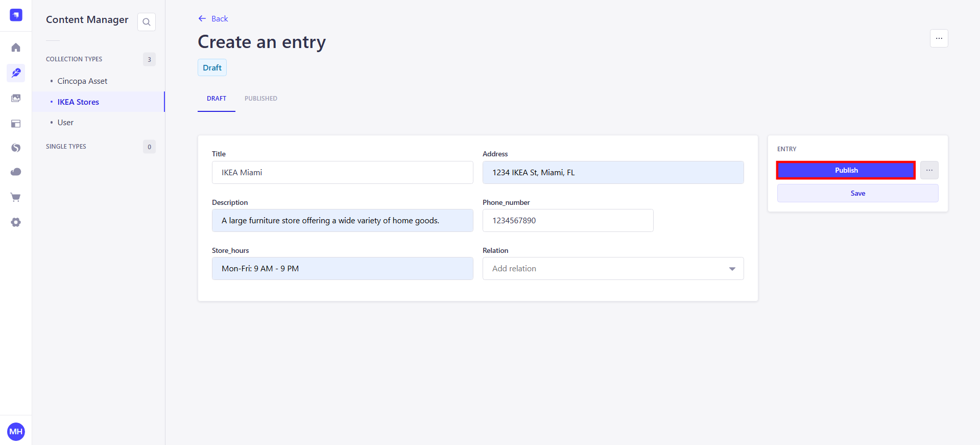Open more options next to Publish
This screenshot has height=445, width=980.
(x=929, y=170)
